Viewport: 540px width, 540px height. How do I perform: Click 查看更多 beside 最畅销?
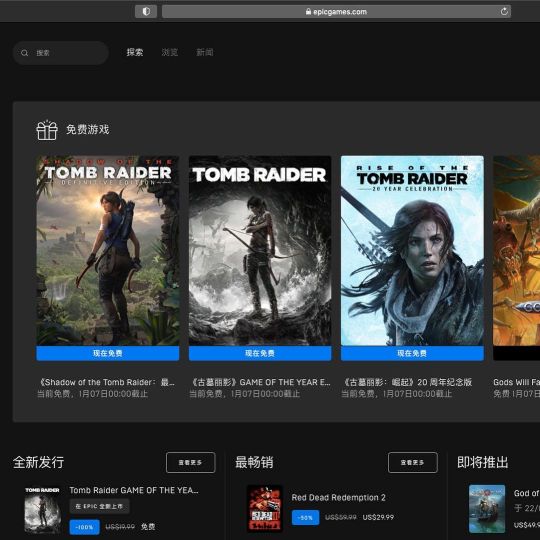pos(413,463)
